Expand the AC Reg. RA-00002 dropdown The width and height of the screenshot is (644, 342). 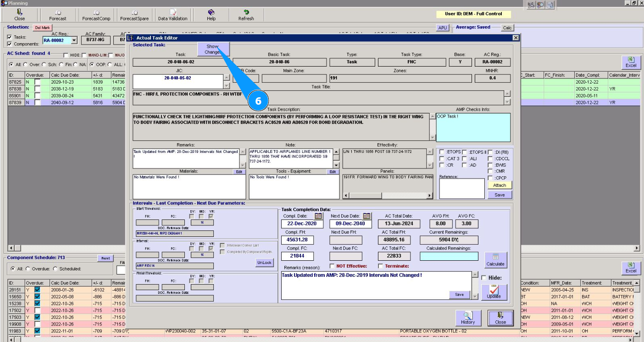[74, 40]
